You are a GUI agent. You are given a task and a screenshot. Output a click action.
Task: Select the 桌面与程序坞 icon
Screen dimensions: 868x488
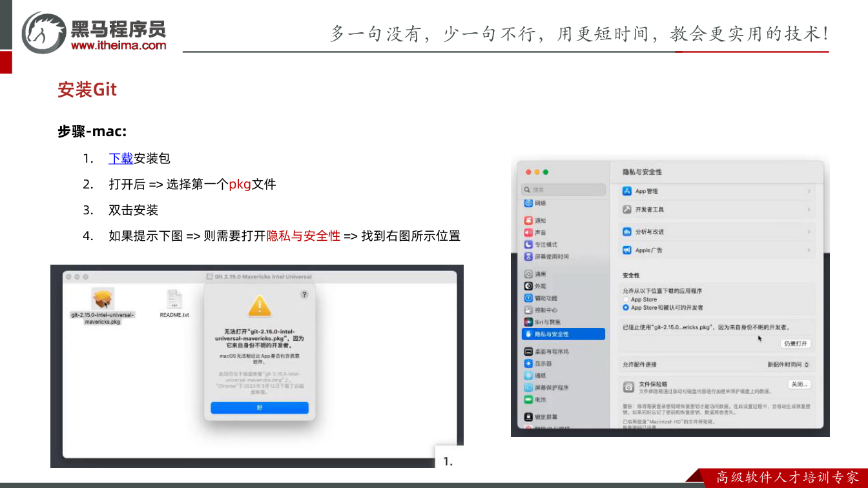(528, 352)
